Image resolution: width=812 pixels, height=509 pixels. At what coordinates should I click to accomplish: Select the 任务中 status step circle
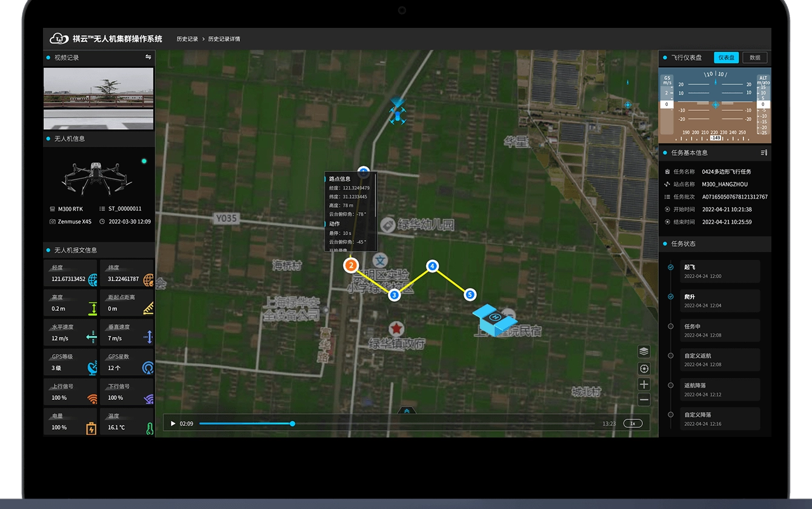(x=670, y=326)
